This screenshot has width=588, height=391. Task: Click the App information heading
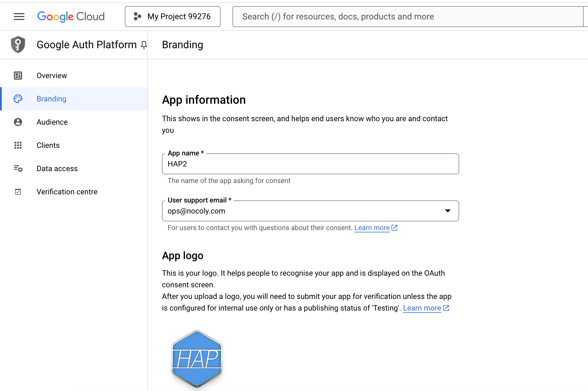click(x=204, y=100)
